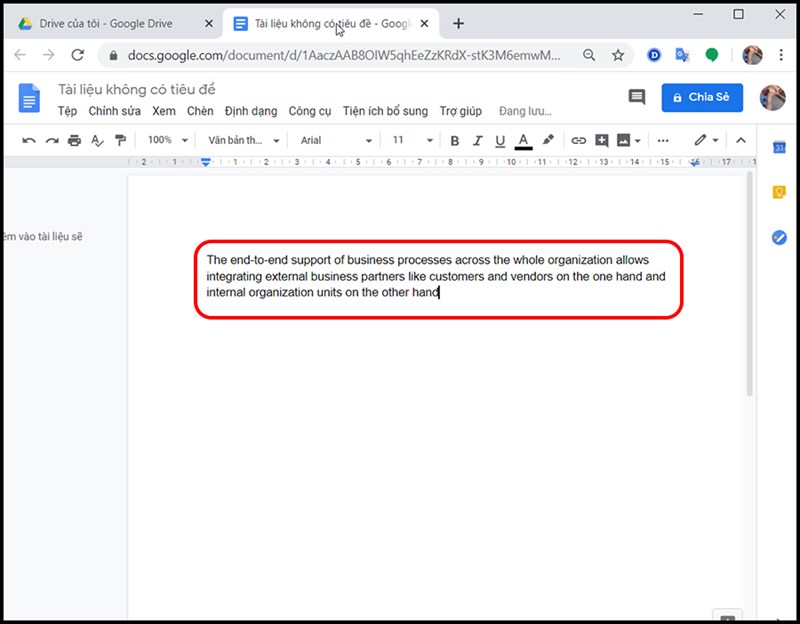Open the Tiện ích bổ sung menu
The width and height of the screenshot is (800, 624).
click(x=385, y=111)
